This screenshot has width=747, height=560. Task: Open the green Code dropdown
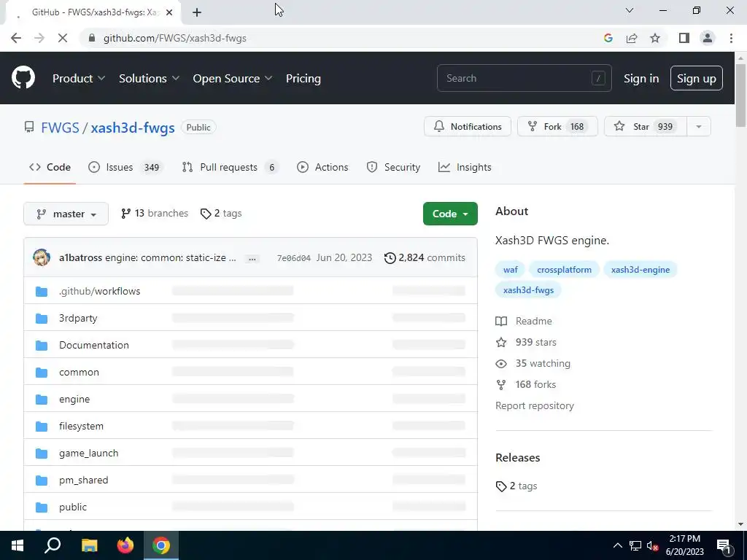pyautogui.click(x=450, y=214)
